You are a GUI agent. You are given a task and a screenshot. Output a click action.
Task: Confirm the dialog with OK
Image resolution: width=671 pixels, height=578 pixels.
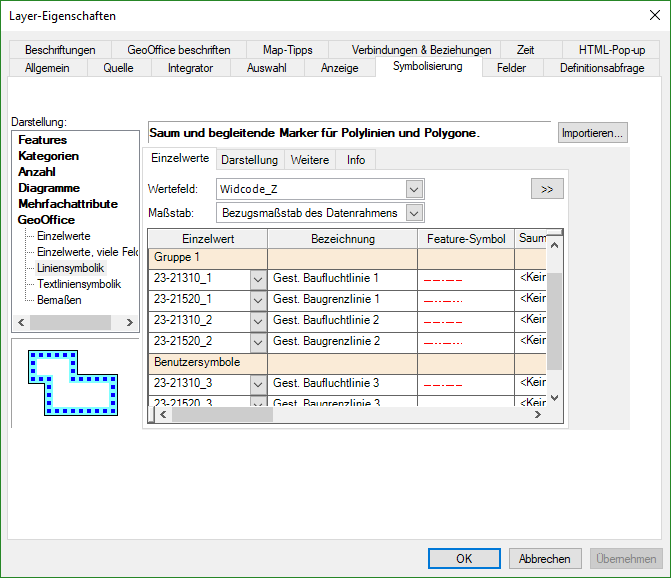point(463,559)
